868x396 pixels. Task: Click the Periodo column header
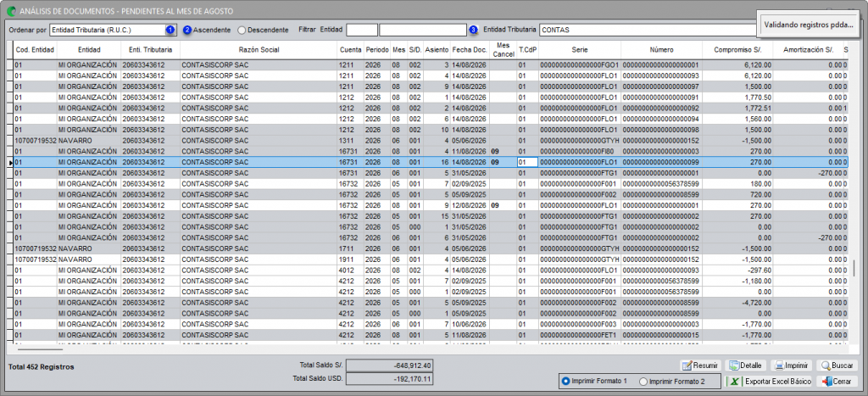[377, 50]
